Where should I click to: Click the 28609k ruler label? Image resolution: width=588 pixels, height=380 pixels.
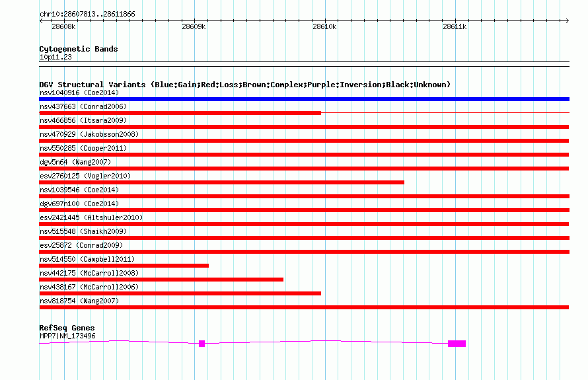(x=194, y=26)
